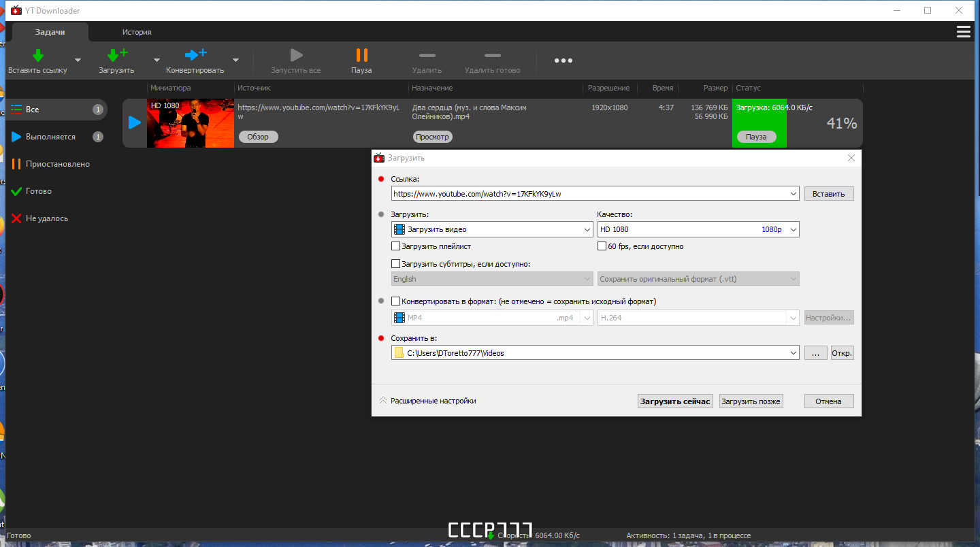Screen dimensions: 980x547
Task: Toggle the Загрузить плейлист checkbox
Action: [x=396, y=246]
